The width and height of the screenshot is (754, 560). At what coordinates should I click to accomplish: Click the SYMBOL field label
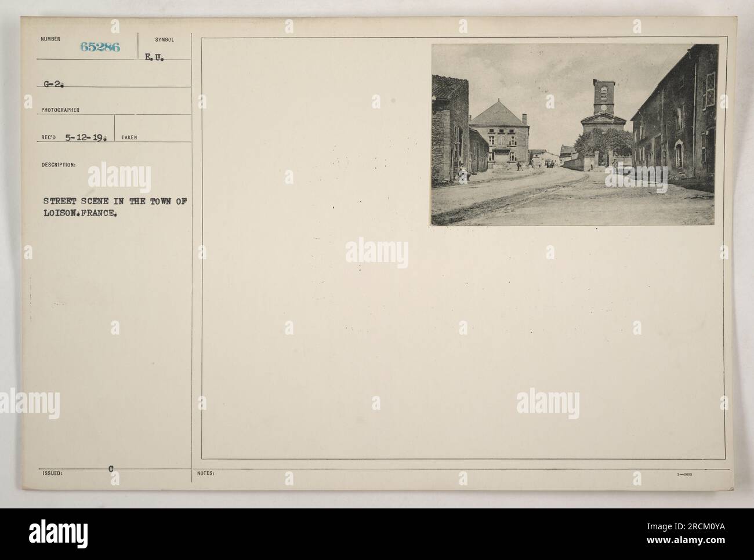[x=164, y=40]
